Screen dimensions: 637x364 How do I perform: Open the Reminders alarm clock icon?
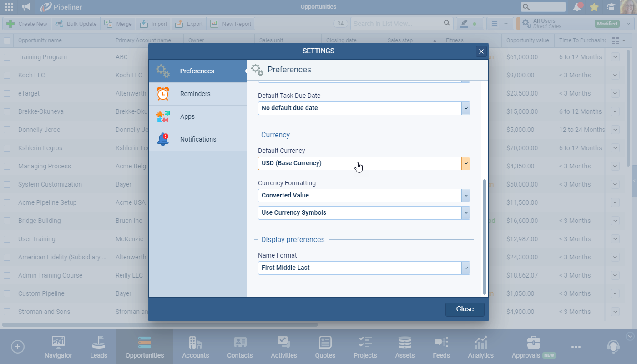pyautogui.click(x=162, y=94)
